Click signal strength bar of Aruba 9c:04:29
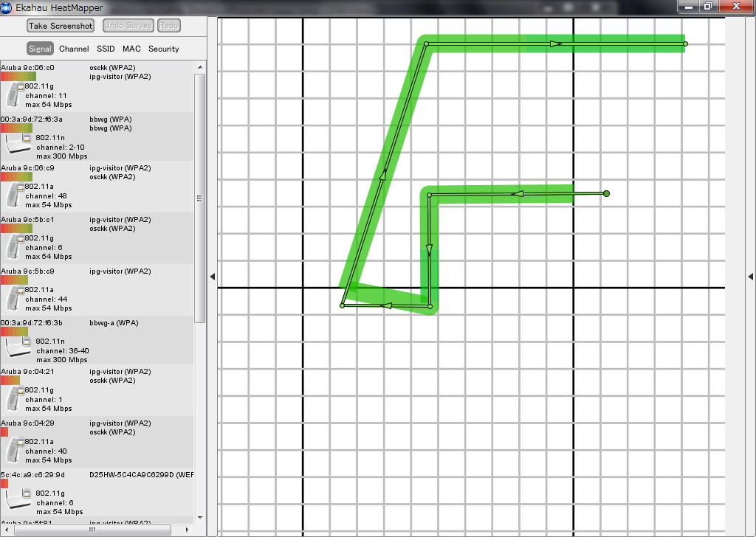Image resolution: width=756 pixels, height=537 pixels. [4, 432]
